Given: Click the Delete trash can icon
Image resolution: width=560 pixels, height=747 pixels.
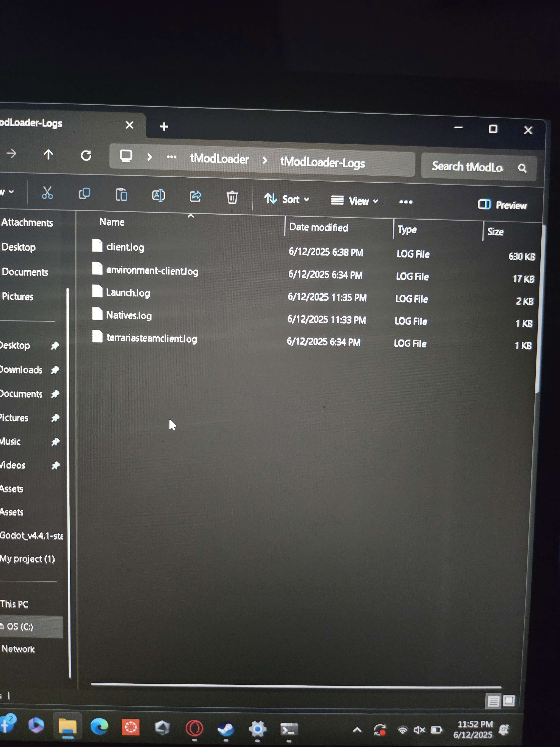Looking at the screenshot, I should pos(232,198).
